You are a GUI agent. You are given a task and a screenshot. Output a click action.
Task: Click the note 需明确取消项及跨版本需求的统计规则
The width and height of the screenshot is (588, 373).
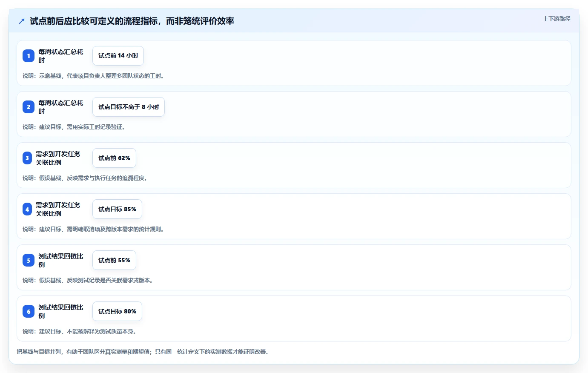(115, 229)
